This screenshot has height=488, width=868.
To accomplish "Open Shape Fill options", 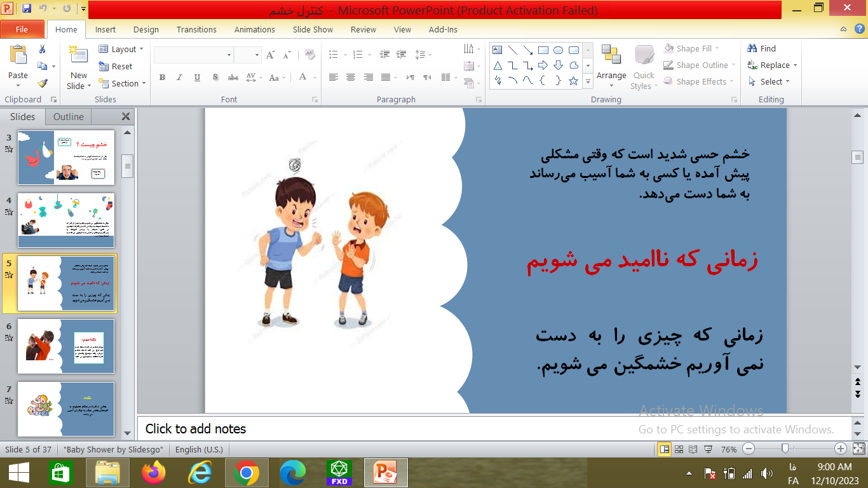I will point(693,48).
